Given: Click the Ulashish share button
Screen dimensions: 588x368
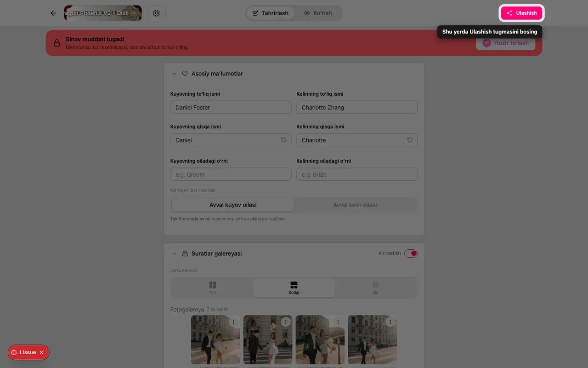Looking at the screenshot, I should [x=521, y=13].
